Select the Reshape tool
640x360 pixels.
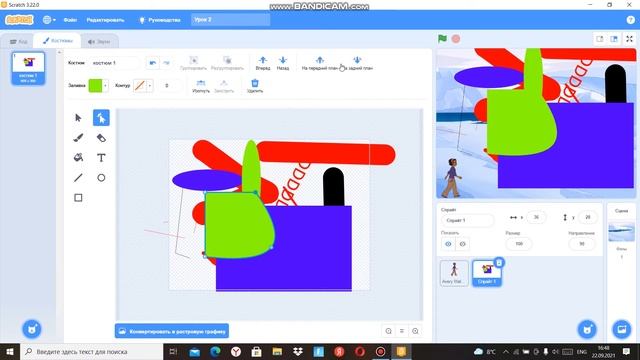101,118
